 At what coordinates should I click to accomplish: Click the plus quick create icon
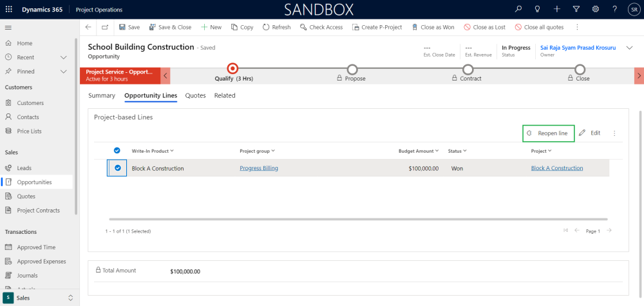(556, 10)
